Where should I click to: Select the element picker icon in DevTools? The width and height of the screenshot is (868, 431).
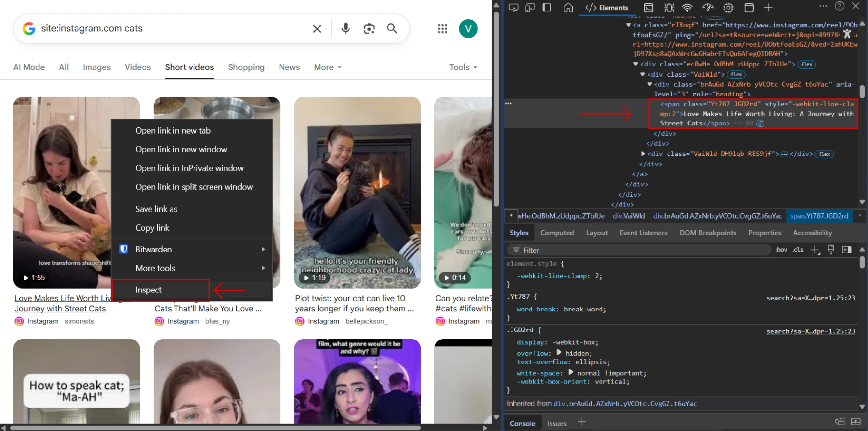[513, 7]
